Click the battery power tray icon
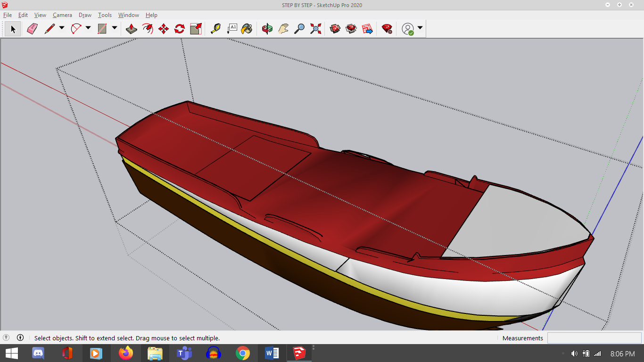 click(x=586, y=354)
